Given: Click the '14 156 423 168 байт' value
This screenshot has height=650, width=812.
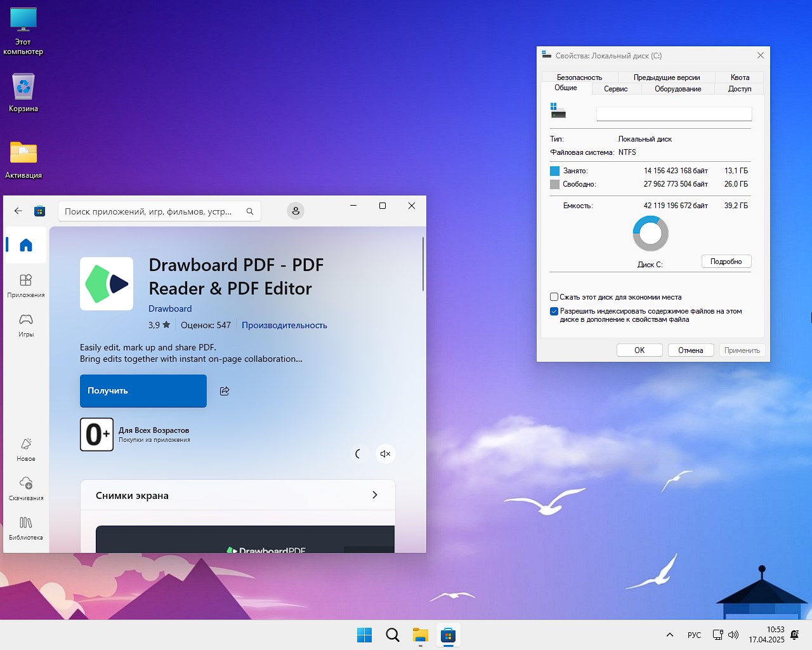Looking at the screenshot, I should point(676,171).
